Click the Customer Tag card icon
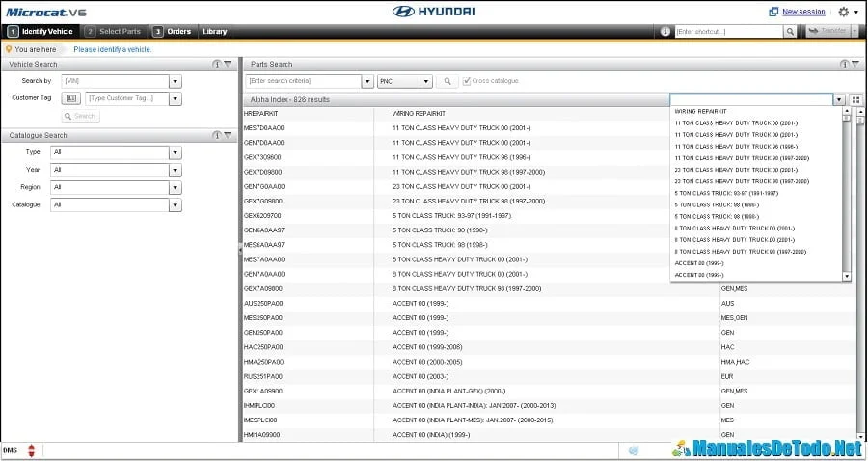Viewport: 868px width, 461px height. 70,98
